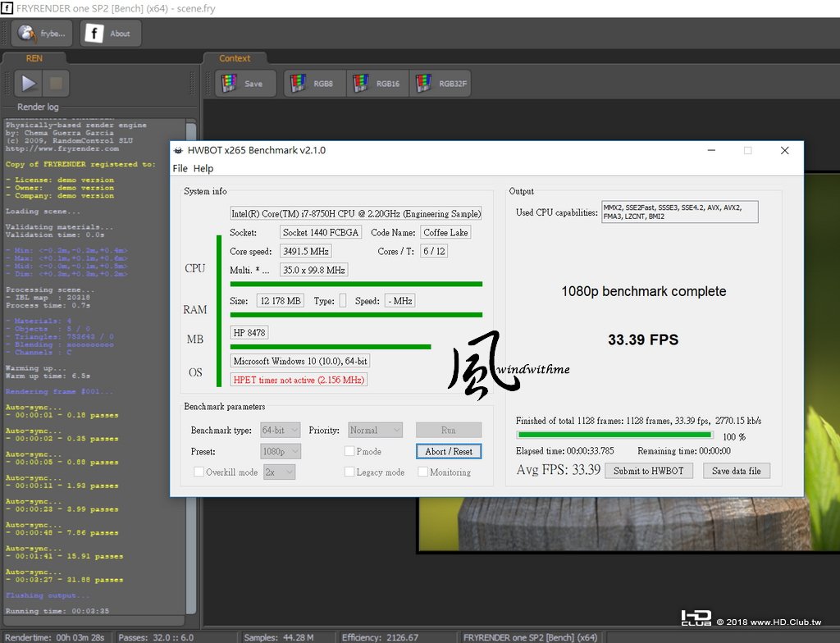Click the Core speed 3491.5 MHz field
The image size is (840, 643).
coord(305,251)
